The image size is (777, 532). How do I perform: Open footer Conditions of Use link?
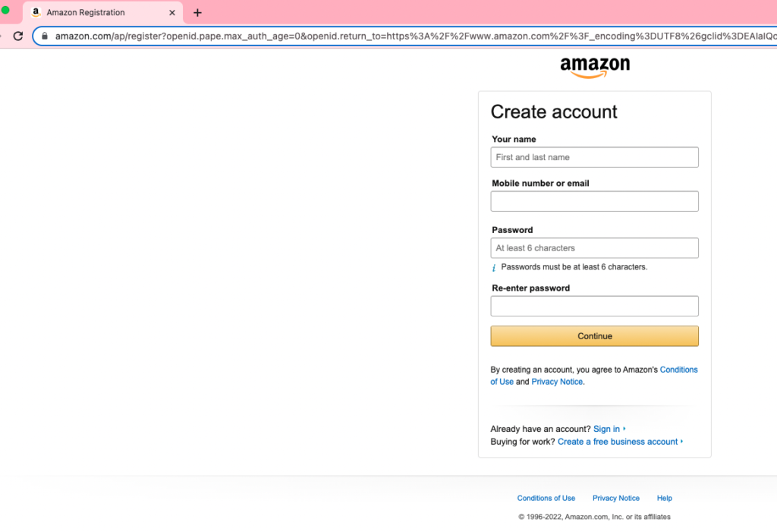pyautogui.click(x=546, y=499)
